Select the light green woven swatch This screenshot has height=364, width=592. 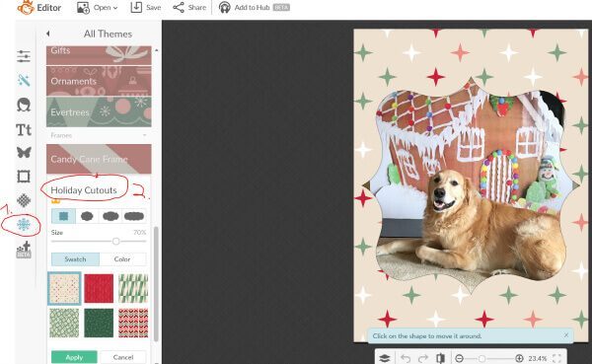coord(64,323)
